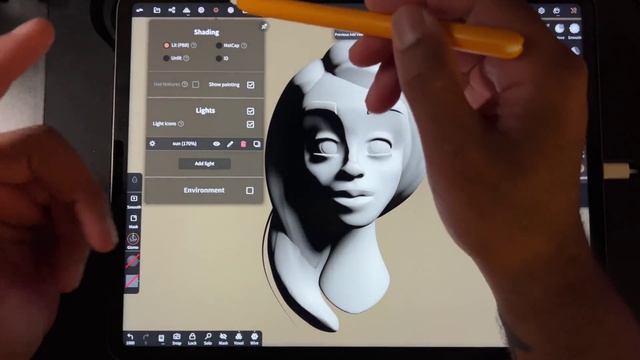Image resolution: width=640 pixels, height=360 pixels.
Task: Show help for MatCap
Action: 244,46
